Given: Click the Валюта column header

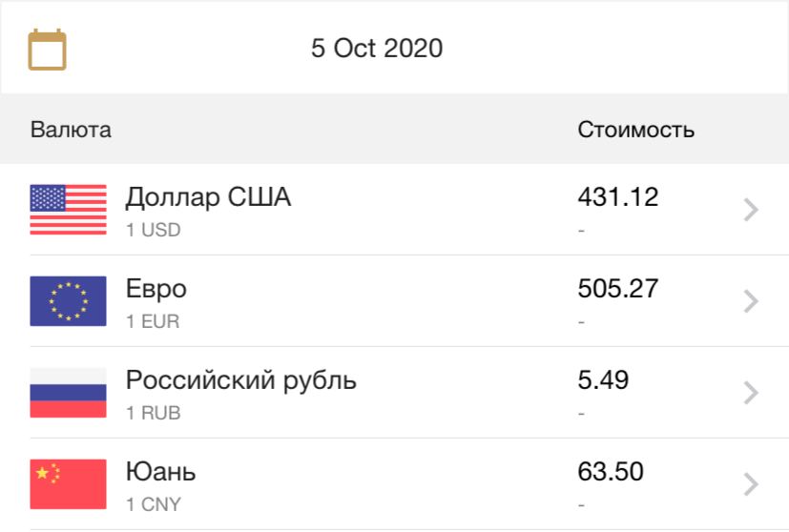Looking at the screenshot, I should (71, 130).
